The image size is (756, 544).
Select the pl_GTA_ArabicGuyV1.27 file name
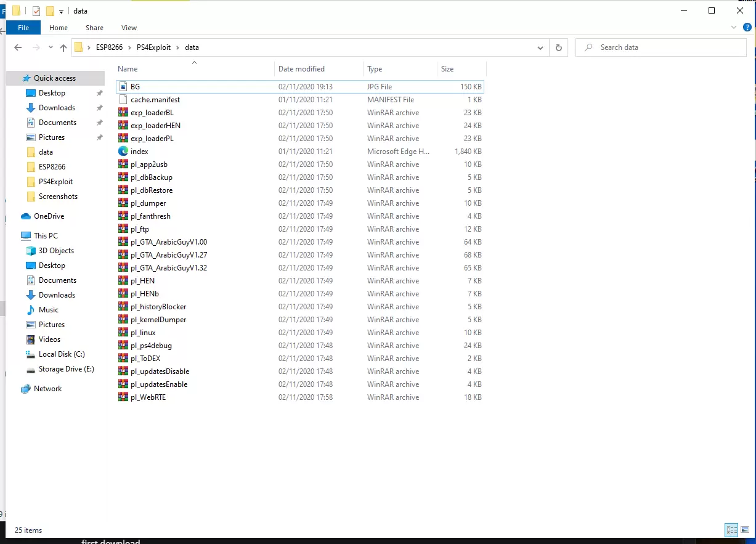[169, 255]
